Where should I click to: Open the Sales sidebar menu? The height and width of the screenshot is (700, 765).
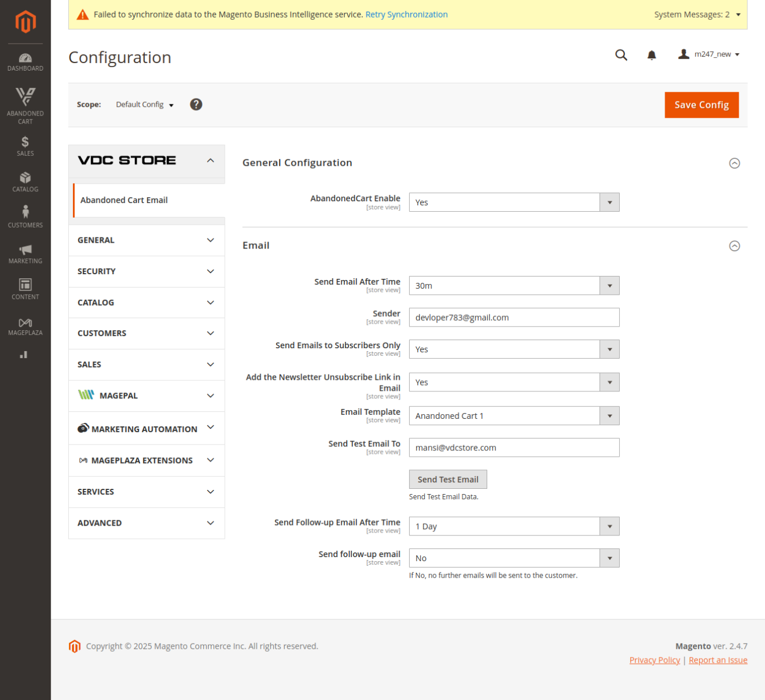25,146
